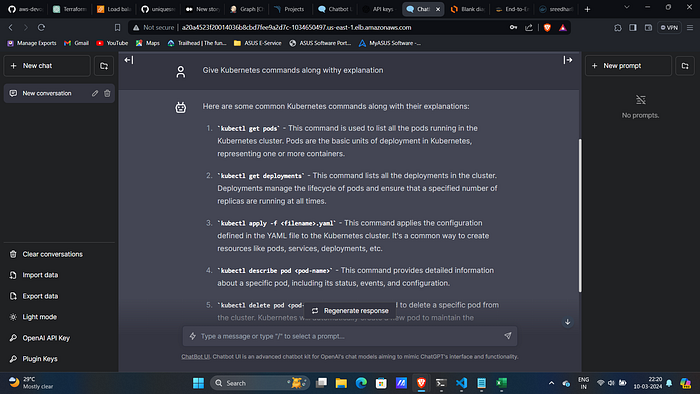Switch to the Load balancer tab

[113, 9]
